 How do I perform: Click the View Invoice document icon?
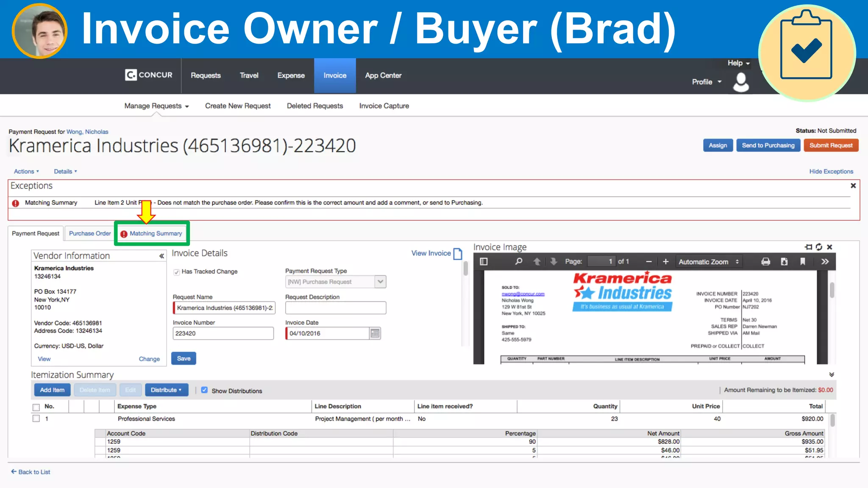point(458,253)
